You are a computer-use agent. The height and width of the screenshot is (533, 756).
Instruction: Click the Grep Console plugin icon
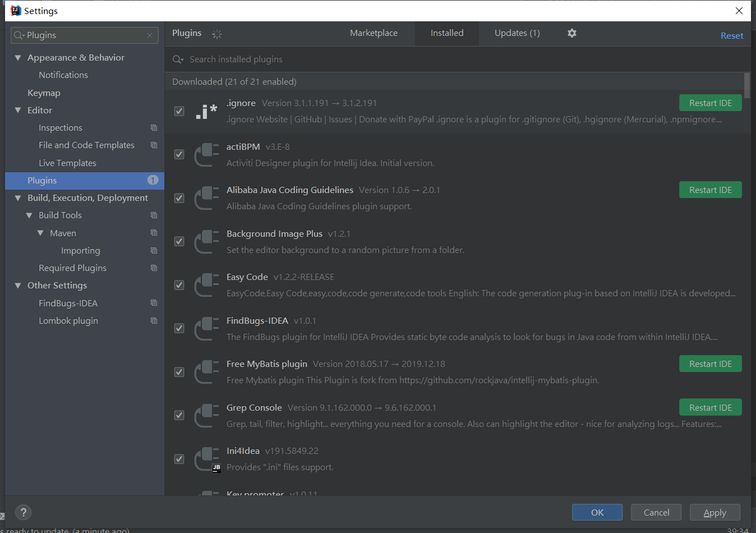(x=206, y=416)
